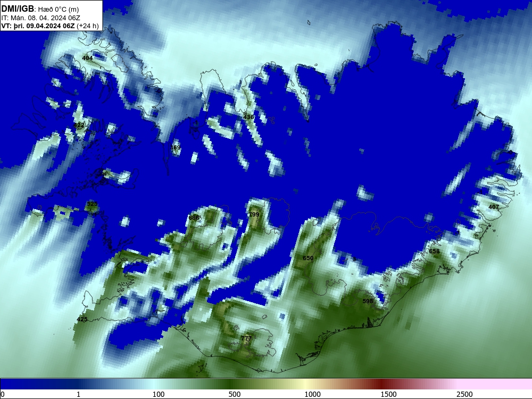
Task: Click the 2500 tick on the colour scale
Action: (x=464, y=394)
